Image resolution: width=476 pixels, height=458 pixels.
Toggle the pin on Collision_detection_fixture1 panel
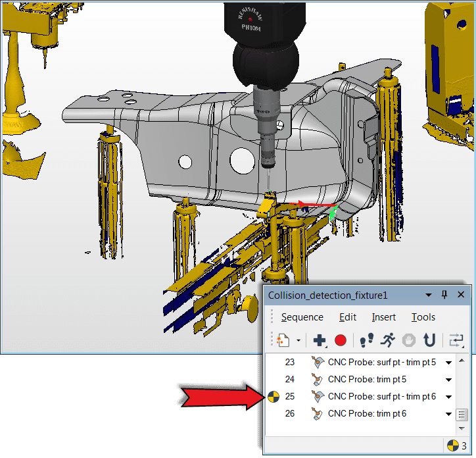(x=444, y=295)
